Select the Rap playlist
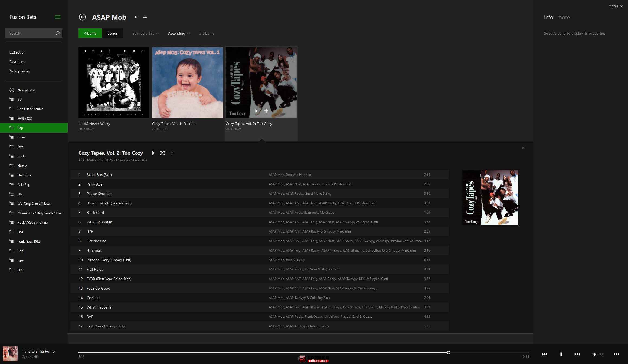This screenshot has height=364, width=628. [34, 128]
